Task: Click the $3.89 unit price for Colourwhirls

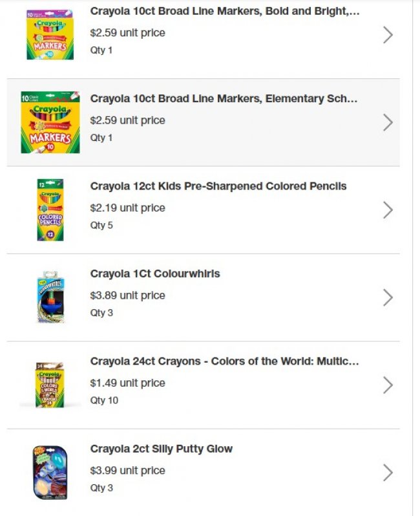Action: click(x=127, y=296)
